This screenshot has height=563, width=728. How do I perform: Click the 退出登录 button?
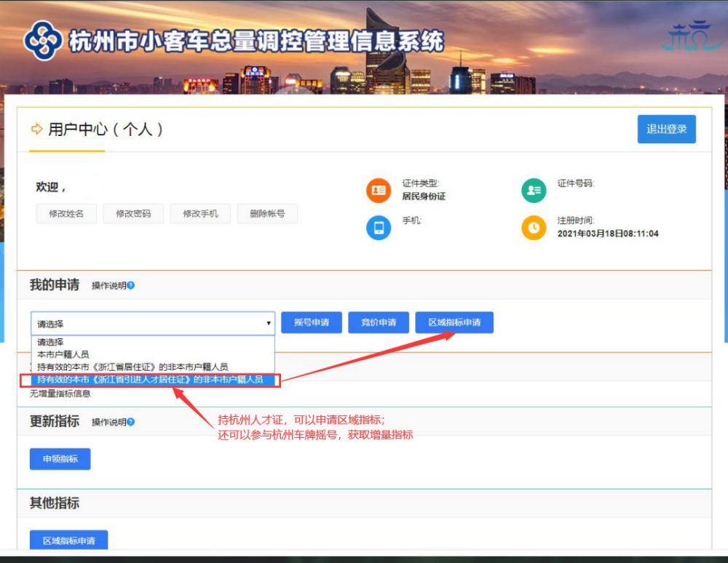[666, 129]
